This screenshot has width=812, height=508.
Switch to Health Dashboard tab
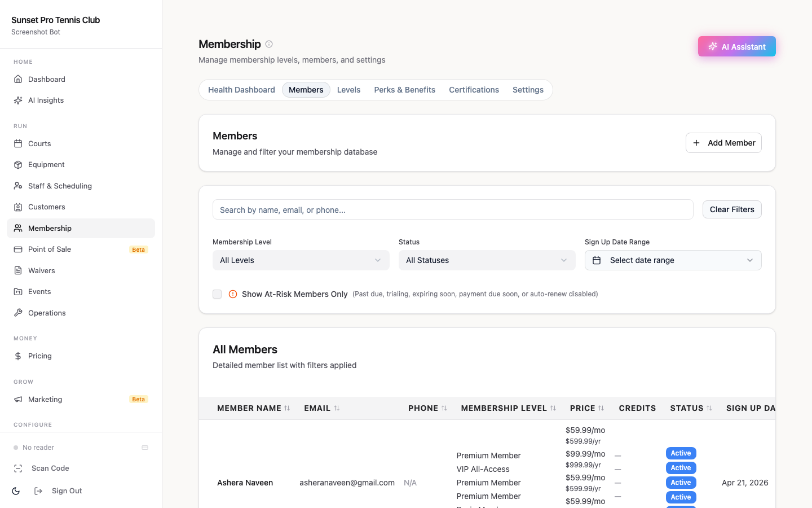241,90
